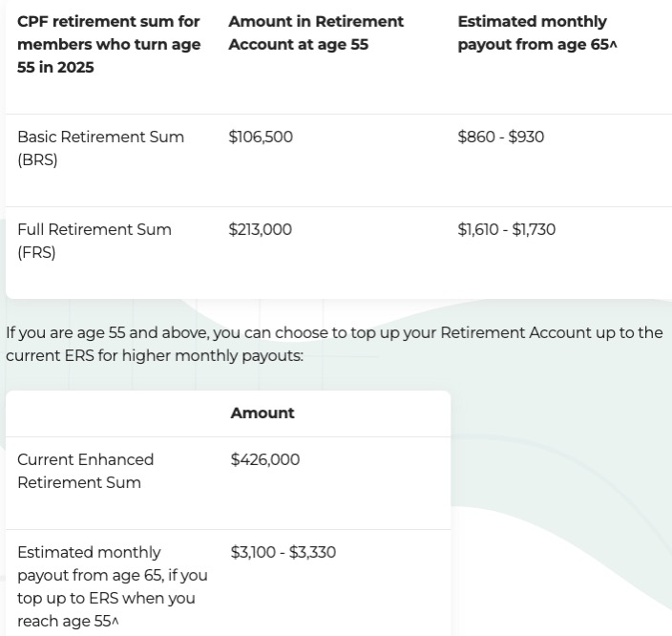Click the 'Estimated monthly payout... top up to ERS' label
Screen dimensions: 672x636
tap(112, 586)
